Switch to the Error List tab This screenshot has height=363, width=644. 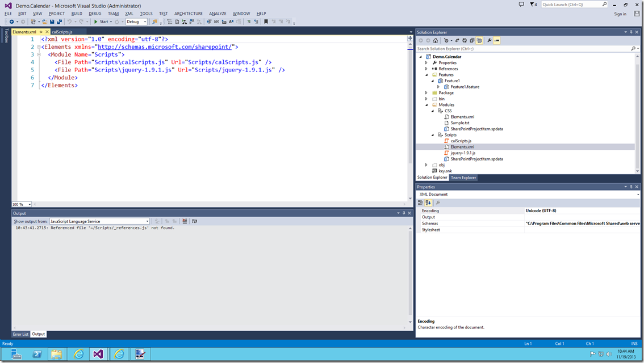pyautogui.click(x=20, y=334)
